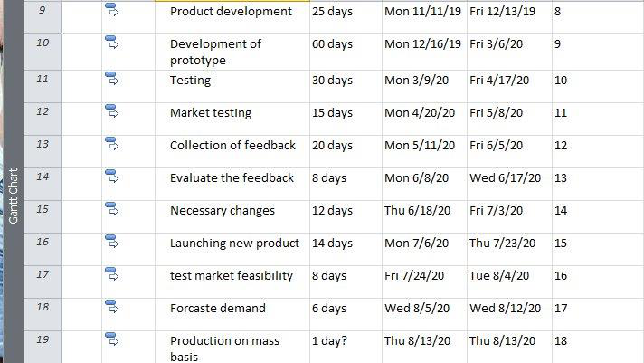Click the task mode icon for Forcaste demand
The width and height of the screenshot is (644, 363).
tap(112, 306)
